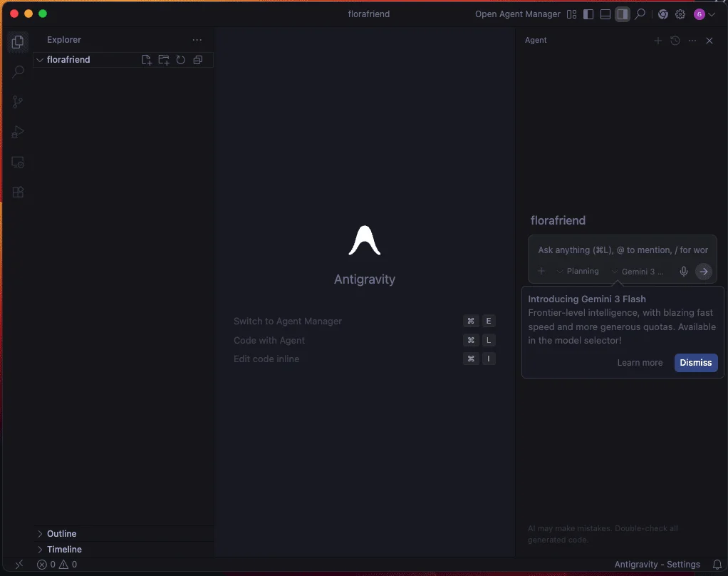Open the Run and Debug view
Screen dimensions: 728x576
[19, 132]
